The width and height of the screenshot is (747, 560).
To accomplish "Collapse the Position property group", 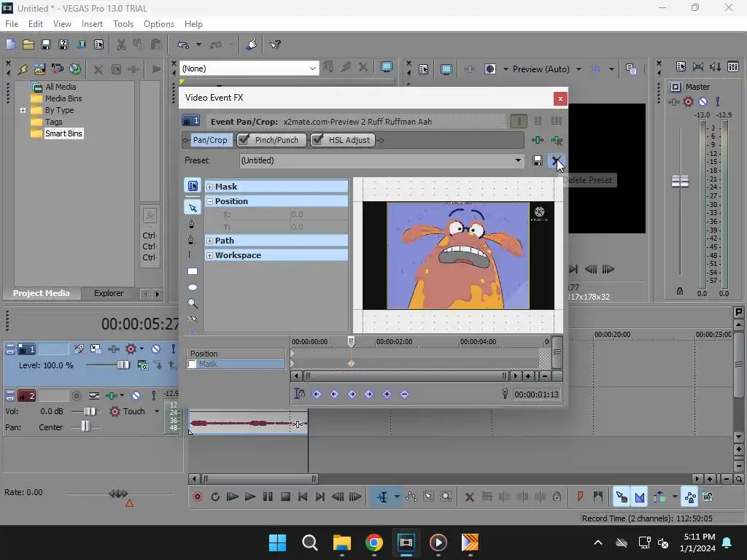I will (x=209, y=201).
